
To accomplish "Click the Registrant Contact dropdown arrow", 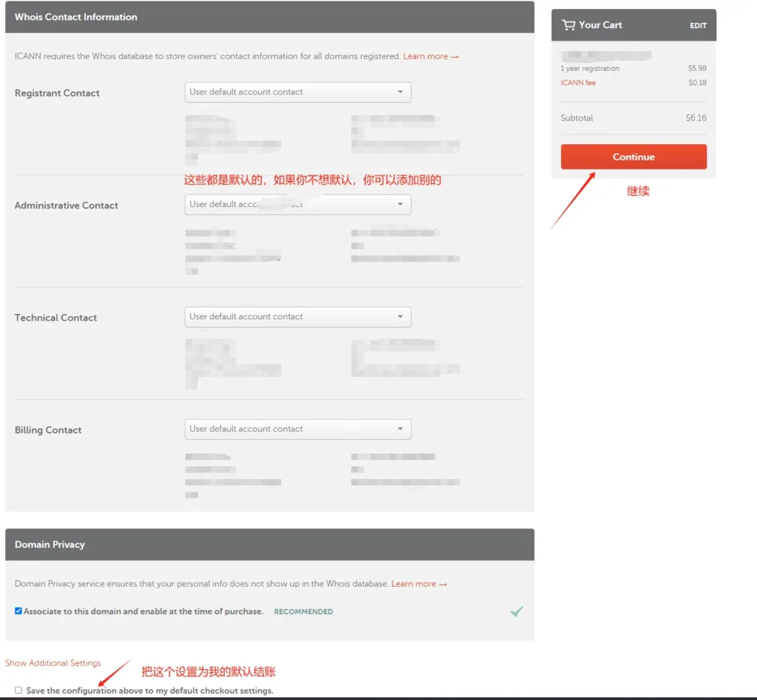I will tap(400, 92).
